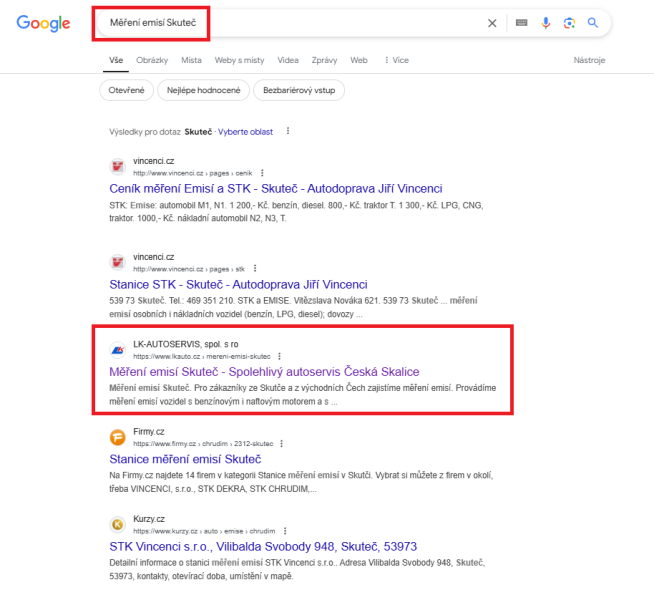The image size is (654, 600).
Task: Open Měření emisí Skuteč Spolehlivý autoservis result
Action: (264, 372)
